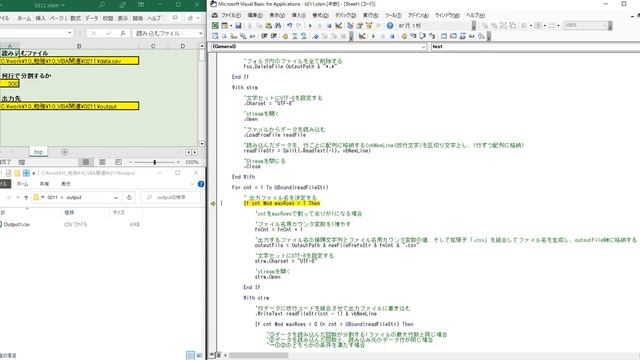640x360 pixels.
Task: Switch Excel to Normal view
Action: point(86,162)
